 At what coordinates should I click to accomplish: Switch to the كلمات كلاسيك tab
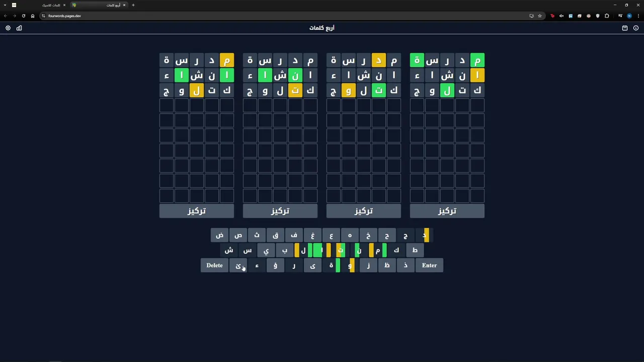pos(39,5)
